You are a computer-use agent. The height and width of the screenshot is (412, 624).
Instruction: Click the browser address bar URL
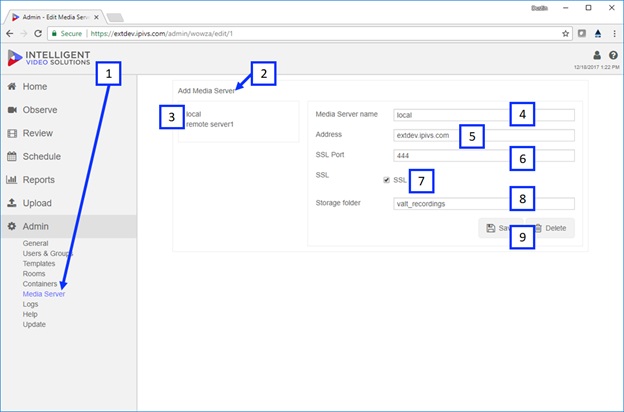pos(162,34)
